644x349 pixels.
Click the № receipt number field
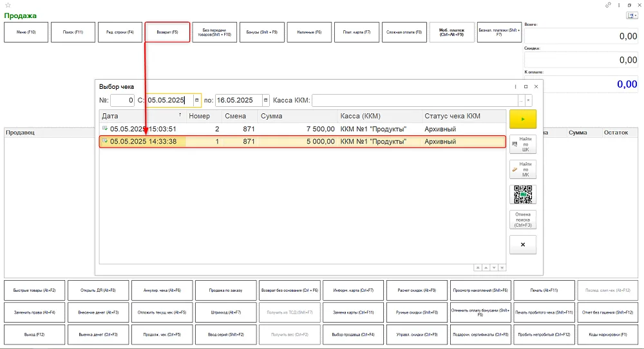pos(122,100)
